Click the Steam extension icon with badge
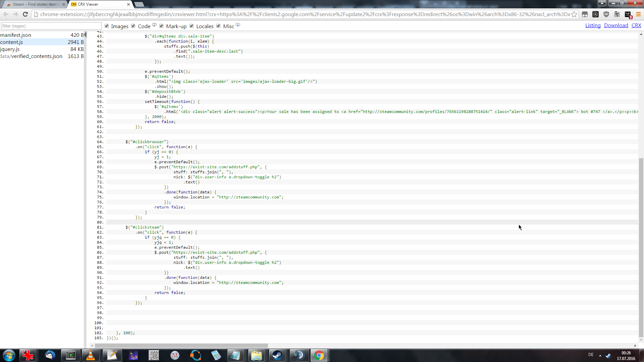The width and height of the screenshot is (644, 362). (x=628, y=14)
